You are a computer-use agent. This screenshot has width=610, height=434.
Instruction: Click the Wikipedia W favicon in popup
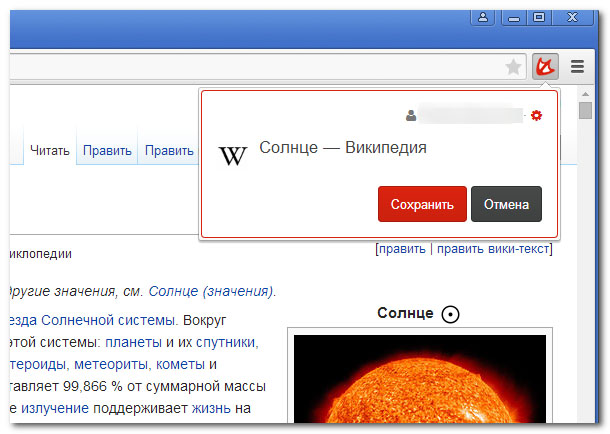233,156
